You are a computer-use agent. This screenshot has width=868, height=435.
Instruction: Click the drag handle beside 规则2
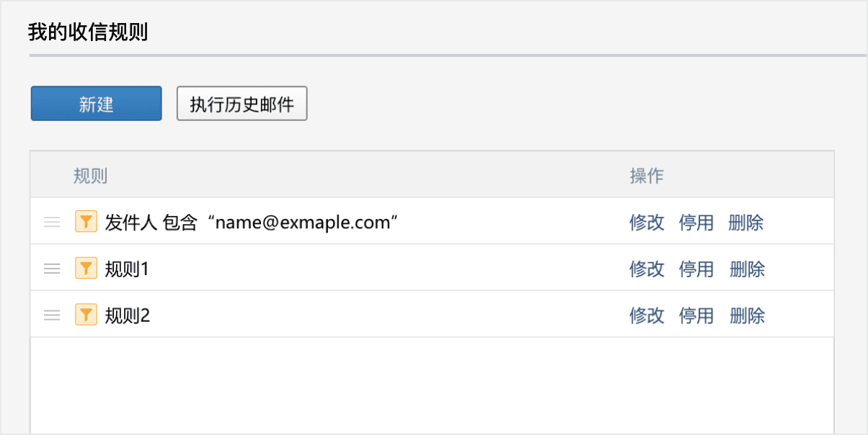51,315
